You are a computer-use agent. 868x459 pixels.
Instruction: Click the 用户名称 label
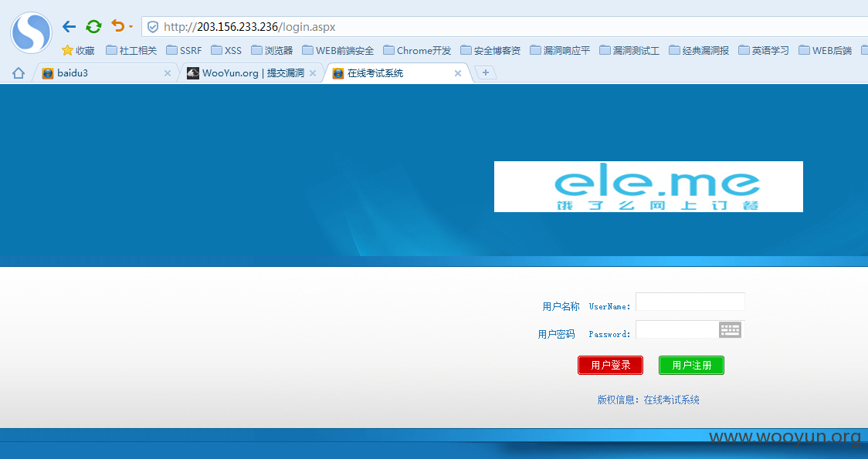coord(561,306)
